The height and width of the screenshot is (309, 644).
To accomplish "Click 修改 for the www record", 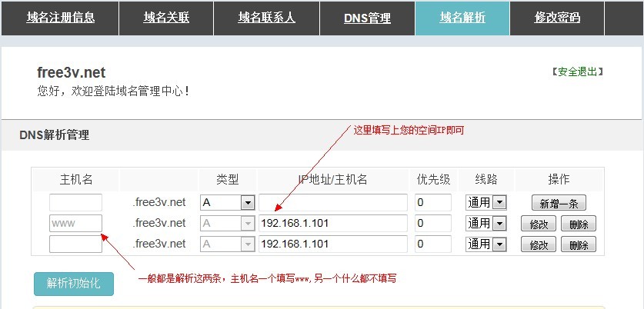I will [539, 224].
